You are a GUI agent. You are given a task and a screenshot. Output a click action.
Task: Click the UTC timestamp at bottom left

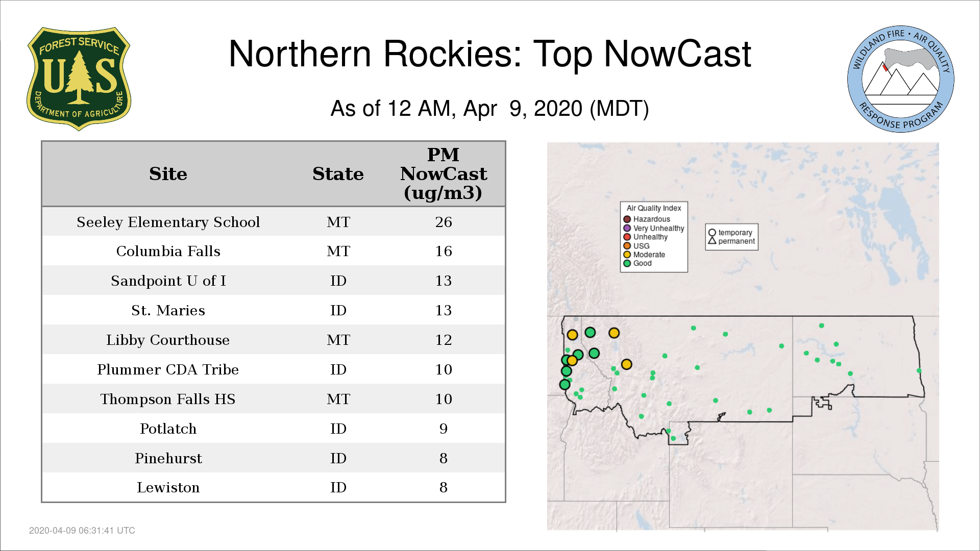coord(82,531)
